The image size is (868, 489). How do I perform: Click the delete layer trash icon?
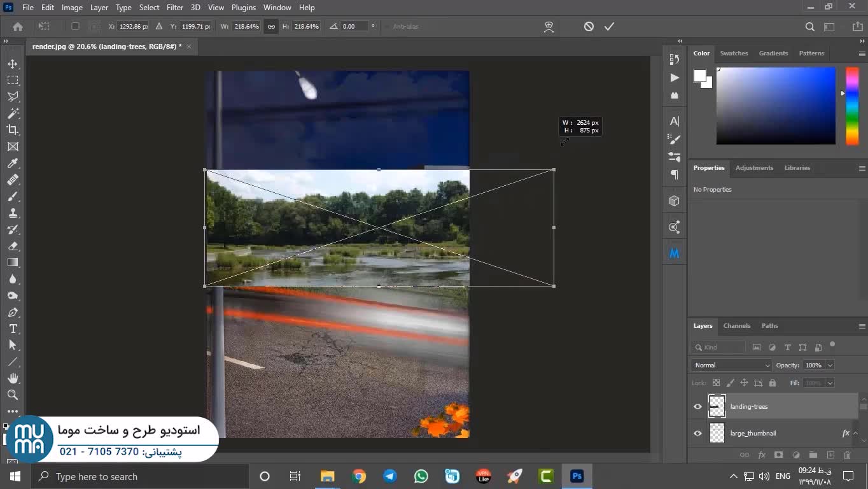click(x=847, y=455)
